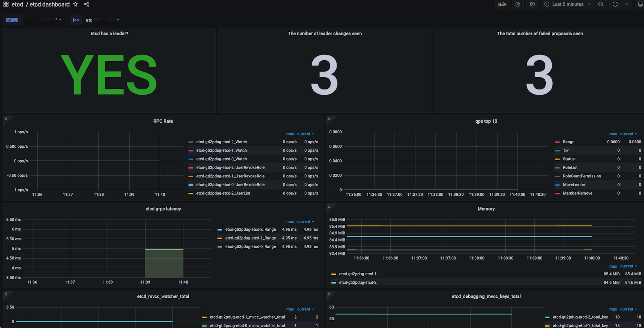
Task: Refresh the dashboard now
Action: tap(615, 4)
